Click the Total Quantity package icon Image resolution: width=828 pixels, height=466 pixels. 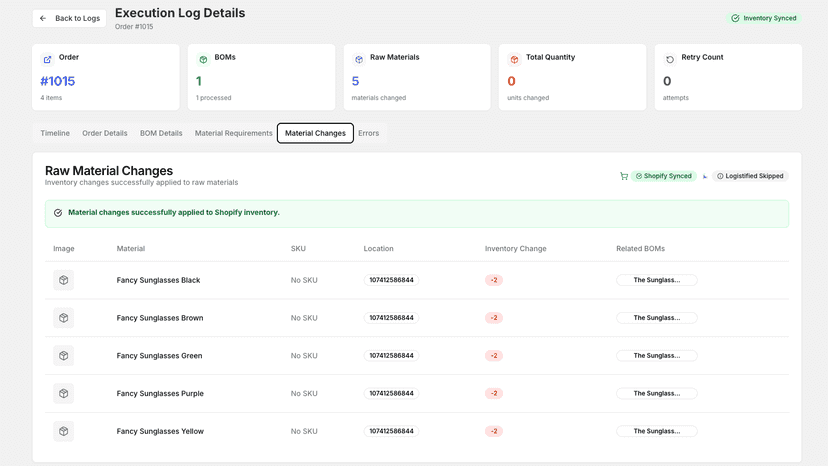pyautogui.click(x=514, y=60)
